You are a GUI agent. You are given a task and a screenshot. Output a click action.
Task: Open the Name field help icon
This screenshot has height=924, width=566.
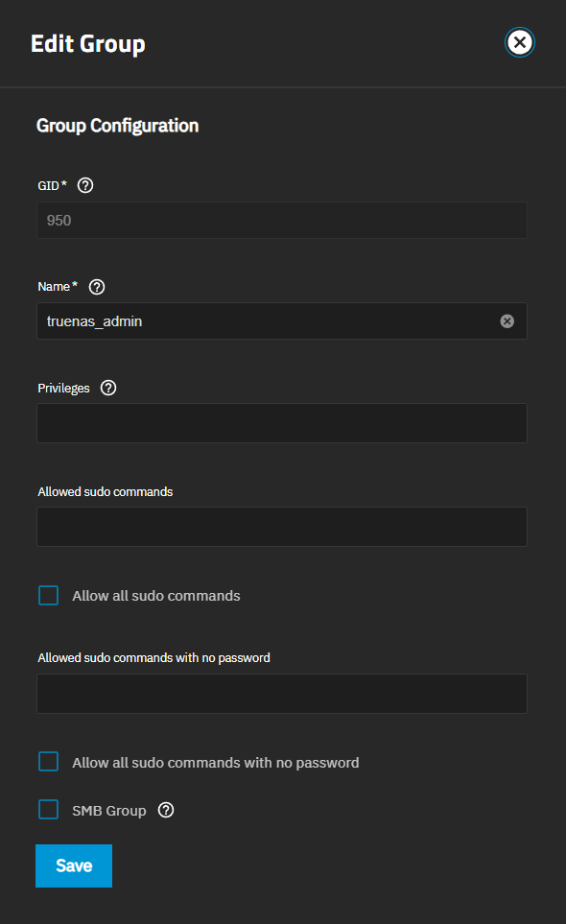click(x=97, y=287)
